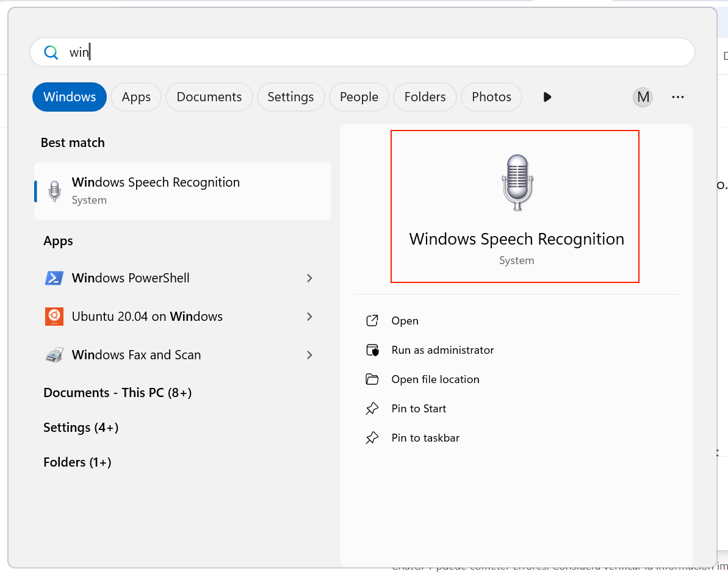Click the Ubuntu 20.04 orange icon
This screenshot has height=577, width=728.
click(54, 317)
